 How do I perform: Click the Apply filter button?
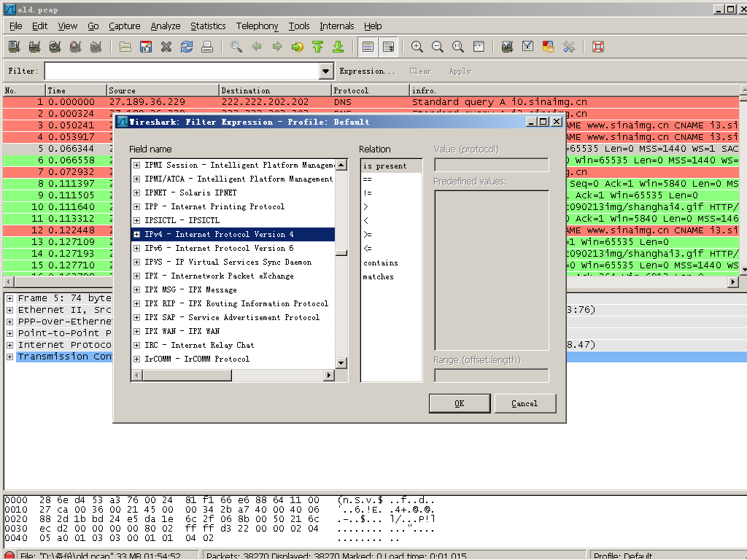[460, 71]
